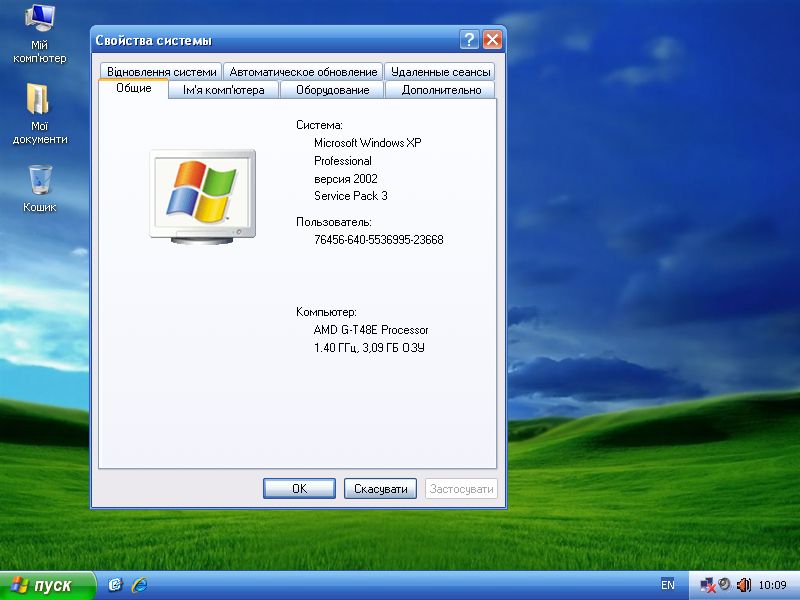Select the Общие tab
This screenshot has height=600, width=800.
click(134, 88)
